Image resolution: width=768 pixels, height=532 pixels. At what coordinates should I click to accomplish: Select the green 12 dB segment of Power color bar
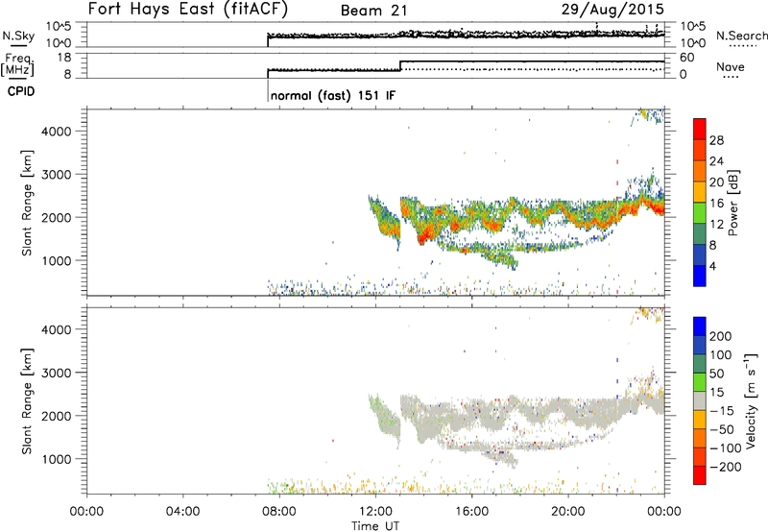(x=700, y=212)
